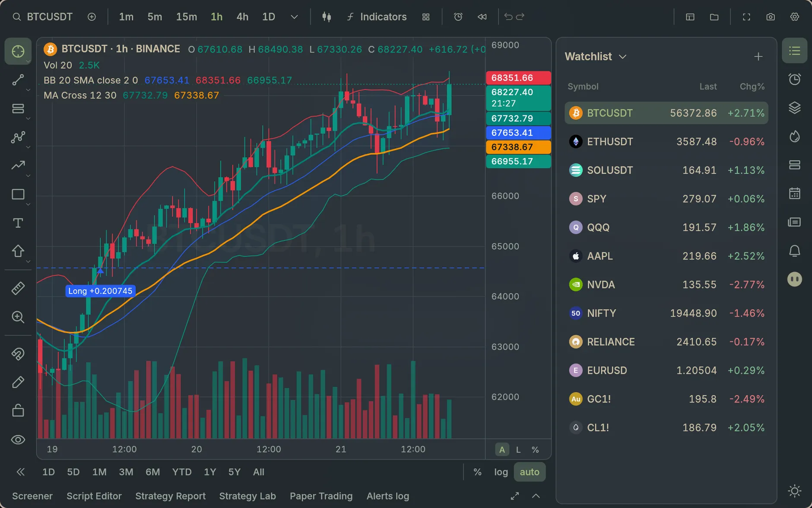Image resolution: width=812 pixels, height=508 pixels.
Task: Start bar replay with rewind icon
Action: 482,17
